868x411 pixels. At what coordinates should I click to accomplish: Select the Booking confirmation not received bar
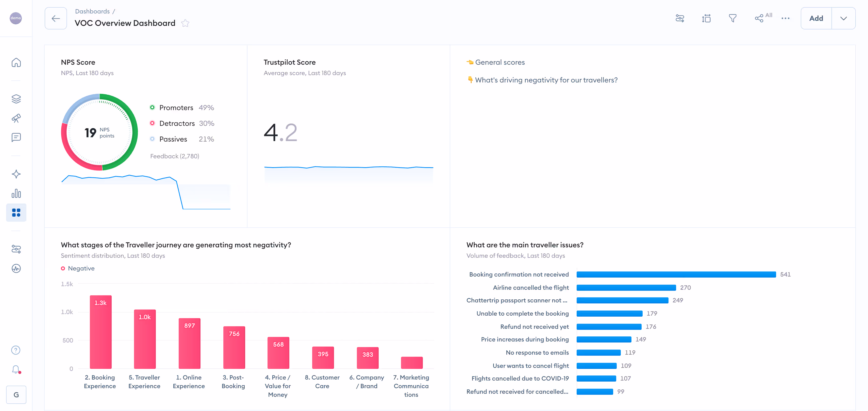point(676,275)
